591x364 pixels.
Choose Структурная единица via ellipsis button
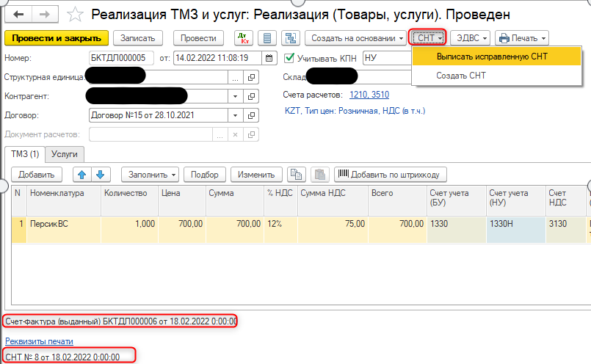[235, 77]
